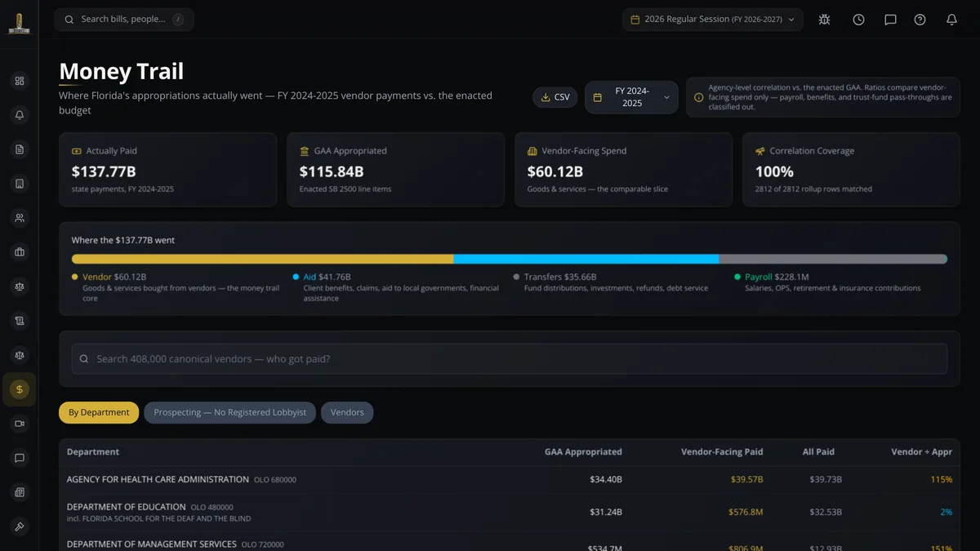
Task: Open the sidebar document page icon
Action: click(x=20, y=149)
